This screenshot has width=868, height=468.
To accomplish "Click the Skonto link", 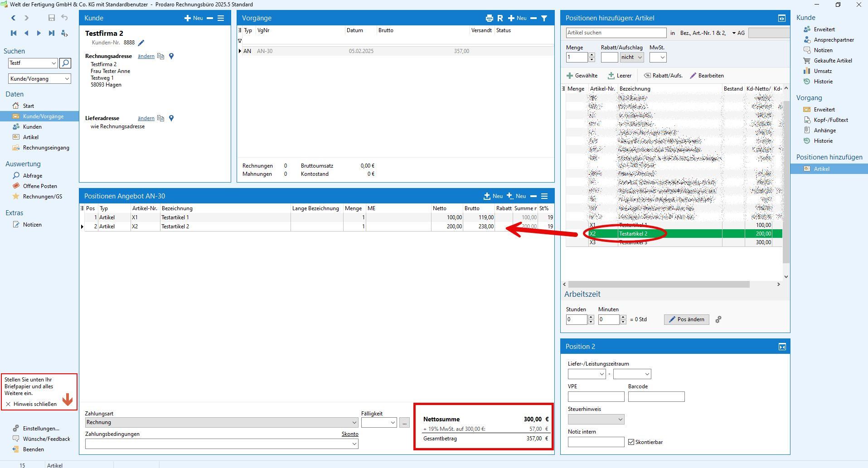I will (x=349, y=434).
